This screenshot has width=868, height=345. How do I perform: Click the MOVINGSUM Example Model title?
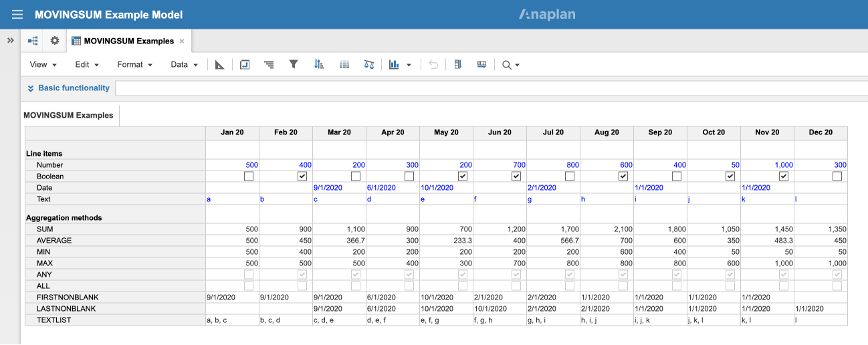tap(108, 15)
